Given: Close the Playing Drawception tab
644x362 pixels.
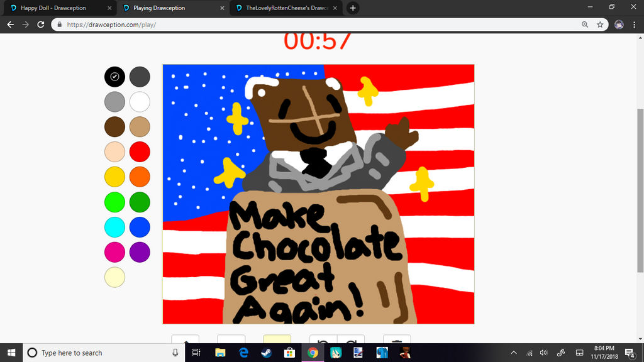Looking at the screenshot, I should (222, 8).
